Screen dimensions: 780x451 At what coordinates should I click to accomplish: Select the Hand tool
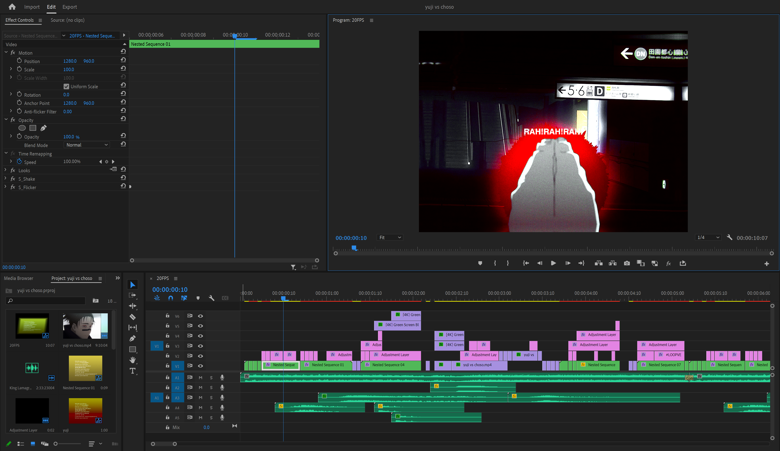pos(132,360)
